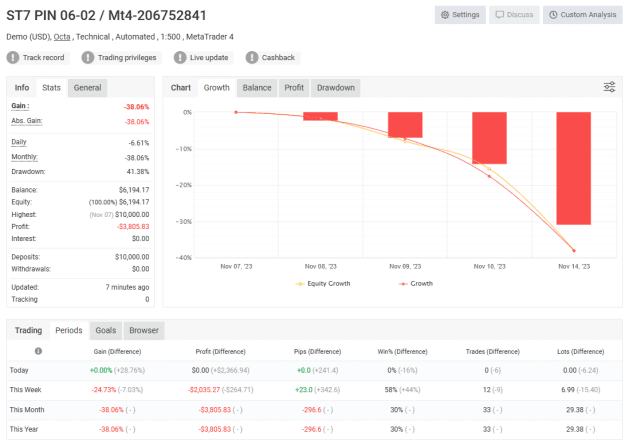Click the Win% (Difference) column header
The image size is (625, 442).
pos(402,352)
